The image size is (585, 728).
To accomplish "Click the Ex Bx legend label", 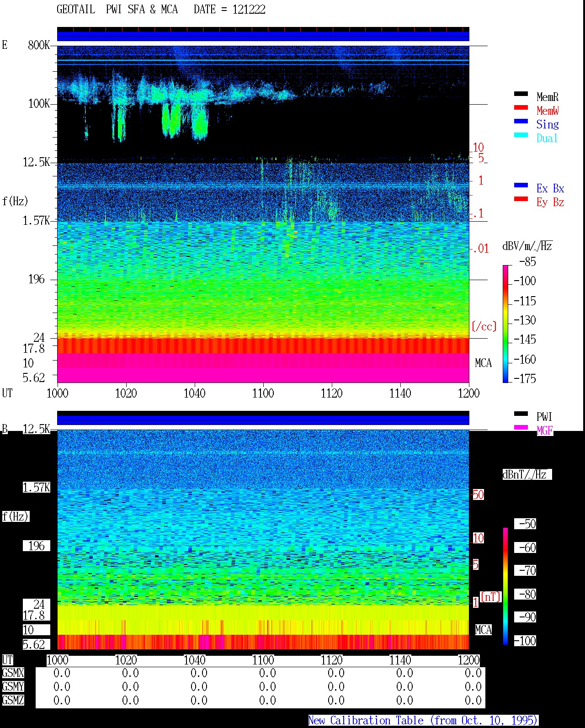I will [x=550, y=188].
